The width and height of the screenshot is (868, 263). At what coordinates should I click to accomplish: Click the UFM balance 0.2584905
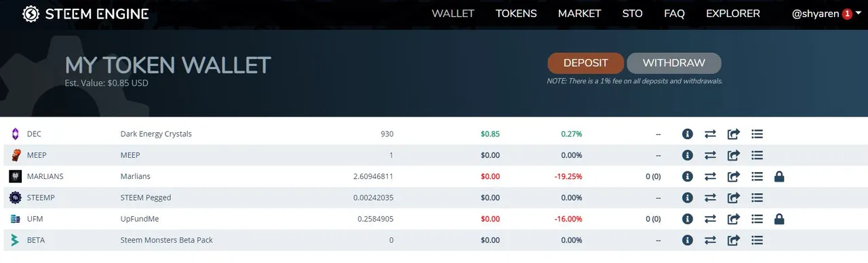376,219
